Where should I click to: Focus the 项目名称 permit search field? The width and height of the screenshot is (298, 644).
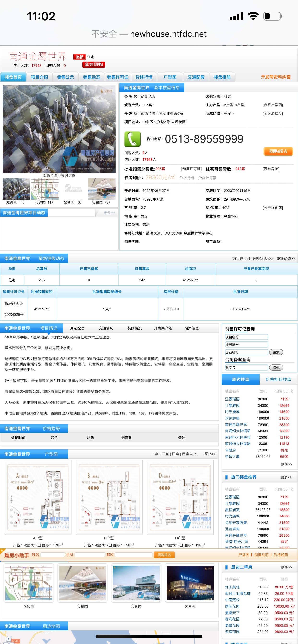(x=246, y=337)
